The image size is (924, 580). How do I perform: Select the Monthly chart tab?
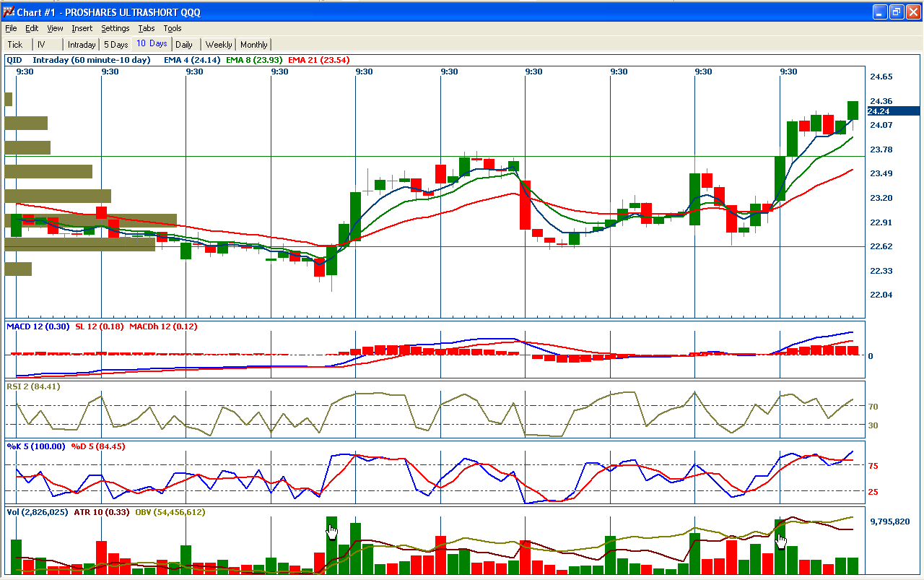(254, 45)
